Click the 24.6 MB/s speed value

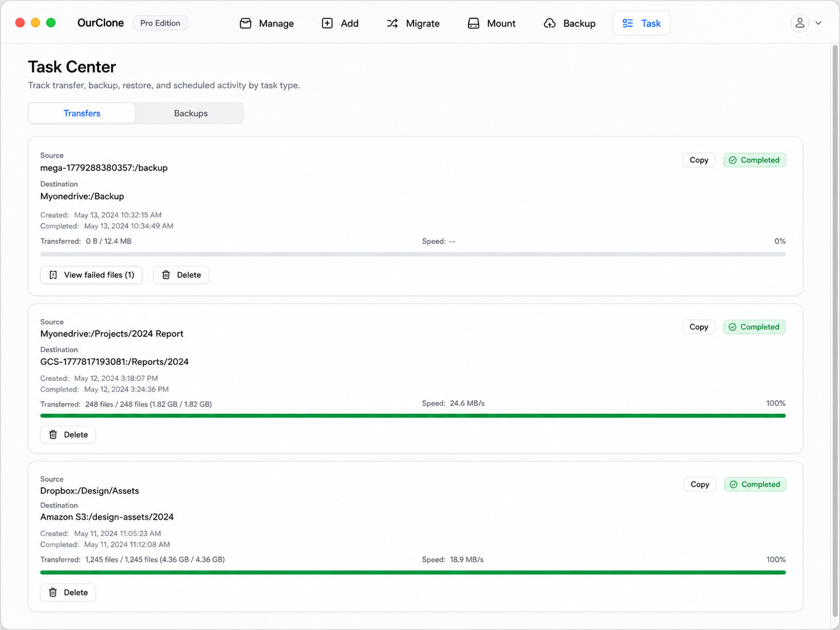click(x=467, y=403)
